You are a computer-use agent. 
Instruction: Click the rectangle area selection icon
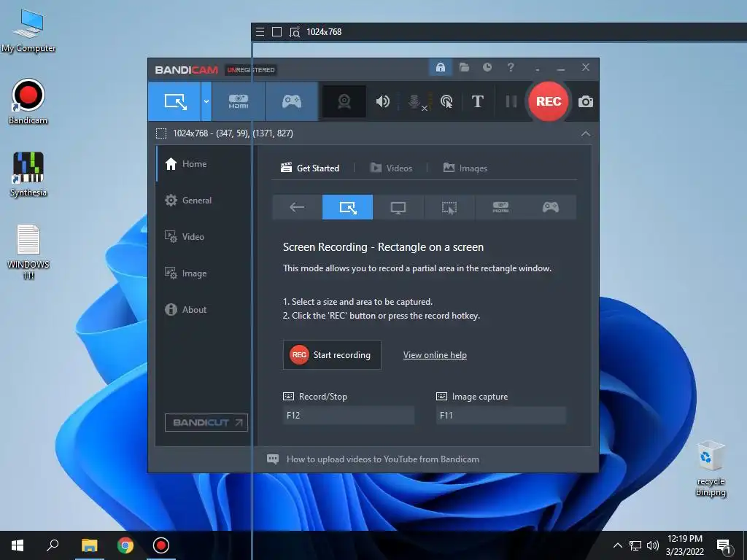161,133
